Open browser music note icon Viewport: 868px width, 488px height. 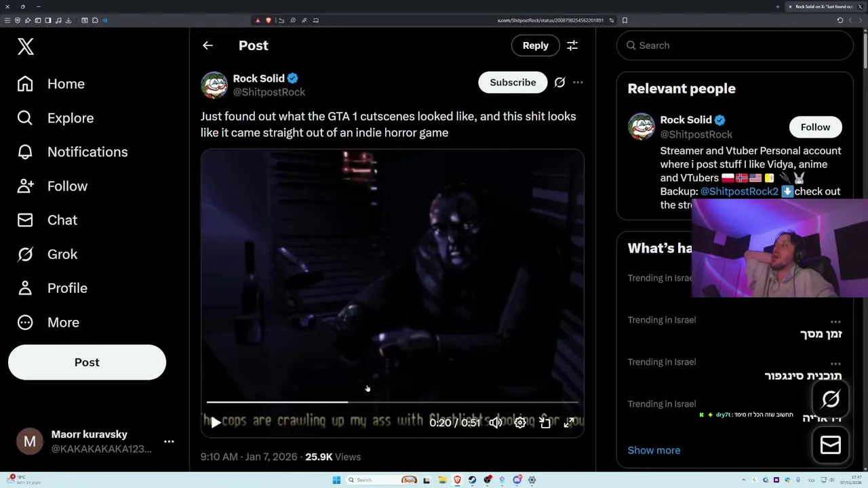(x=58, y=20)
